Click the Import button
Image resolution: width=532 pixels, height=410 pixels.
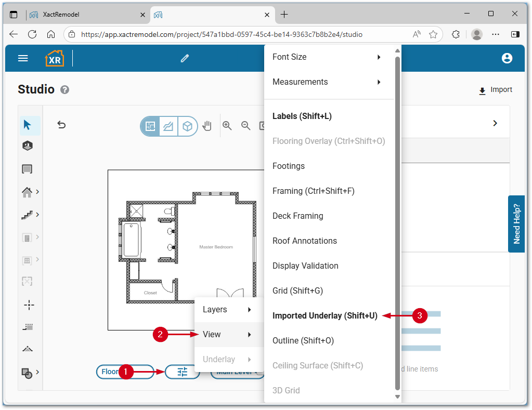click(496, 90)
